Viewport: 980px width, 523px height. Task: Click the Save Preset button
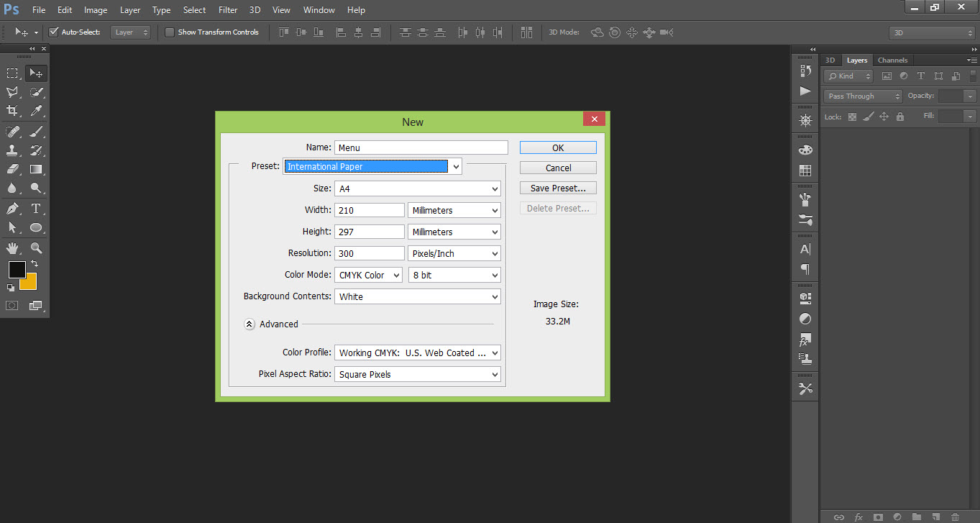tap(558, 188)
